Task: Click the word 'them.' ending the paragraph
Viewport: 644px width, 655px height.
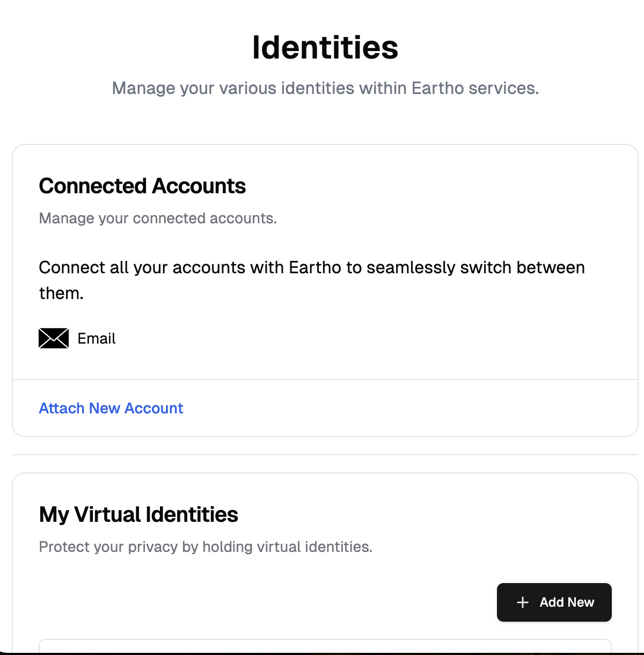Action: click(61, 293)
